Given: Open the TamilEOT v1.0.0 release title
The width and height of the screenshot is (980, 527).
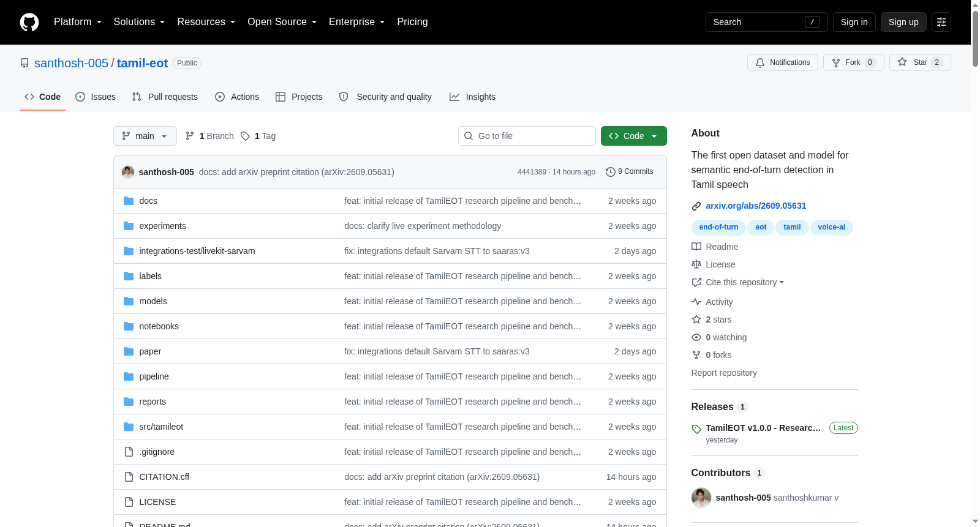Looking at the screenshot, I should 763,428.
